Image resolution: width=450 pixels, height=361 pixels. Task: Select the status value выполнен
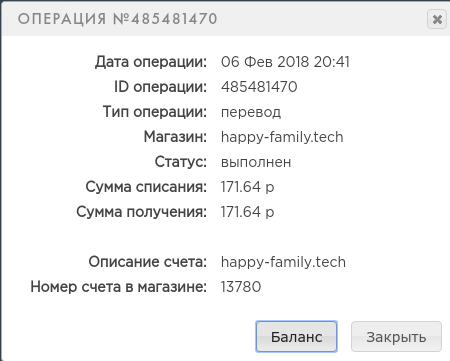coord(256,162)
